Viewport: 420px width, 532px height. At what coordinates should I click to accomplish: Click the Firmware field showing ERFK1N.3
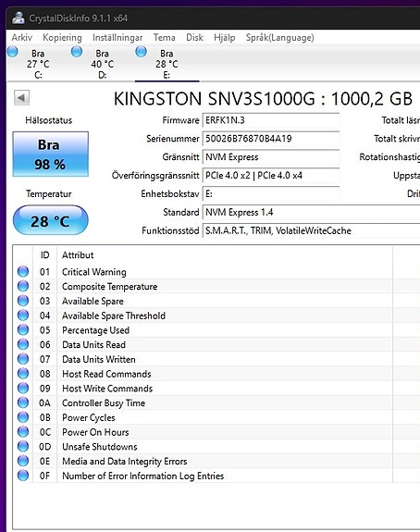click(x=271, y=120)
